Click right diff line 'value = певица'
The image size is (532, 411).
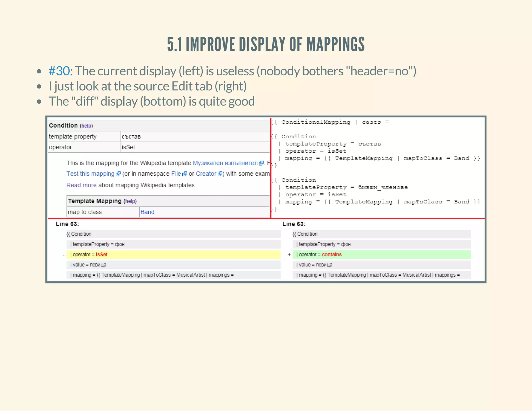click(x=382, y=264)
